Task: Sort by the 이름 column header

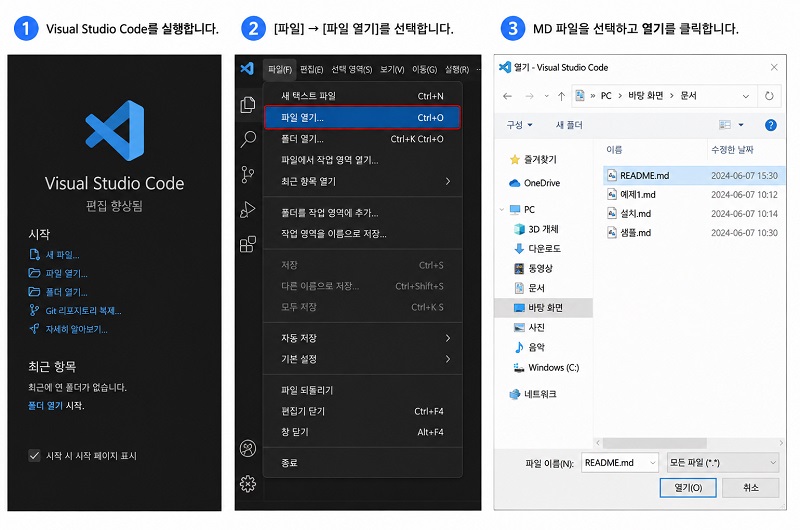Action: [x=614, y=149]
